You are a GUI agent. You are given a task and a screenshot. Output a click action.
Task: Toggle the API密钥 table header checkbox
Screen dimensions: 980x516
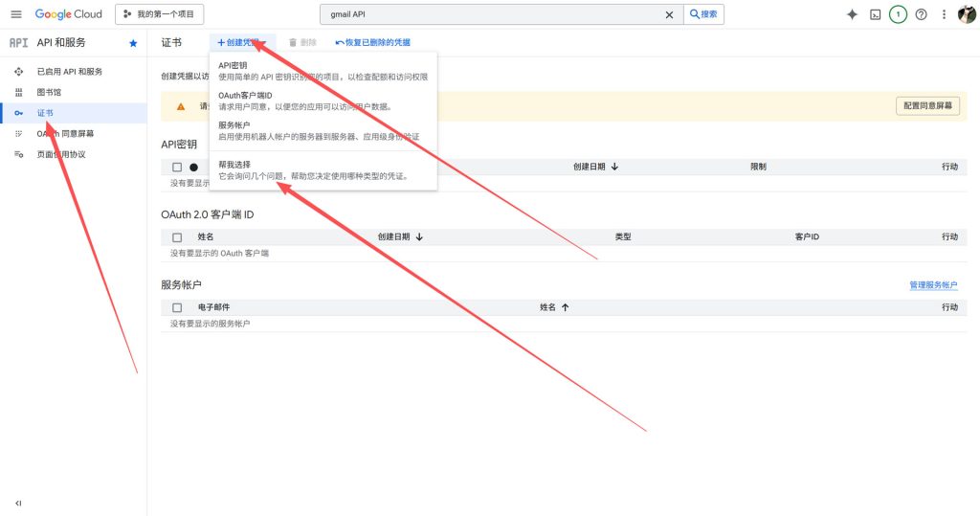[177, 167]
